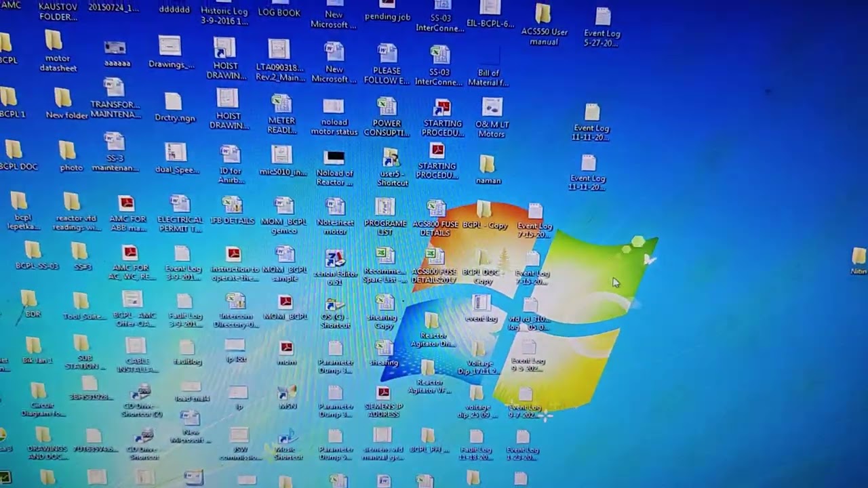This screenshot has width=868, height=488.
Task: Select the ACS550 User manual folder
Action: pyautogui.click(x=544, y=25)
